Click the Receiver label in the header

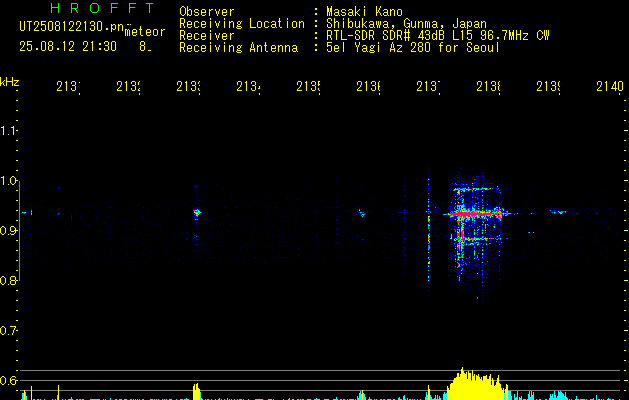pos(207,36)
